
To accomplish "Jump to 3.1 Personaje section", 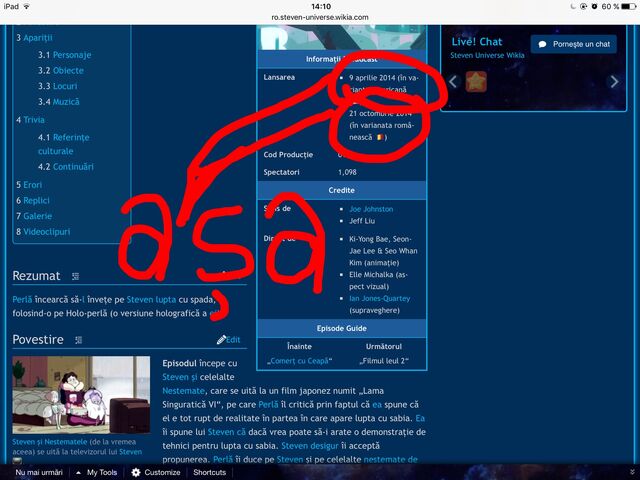I will (64, 55).
